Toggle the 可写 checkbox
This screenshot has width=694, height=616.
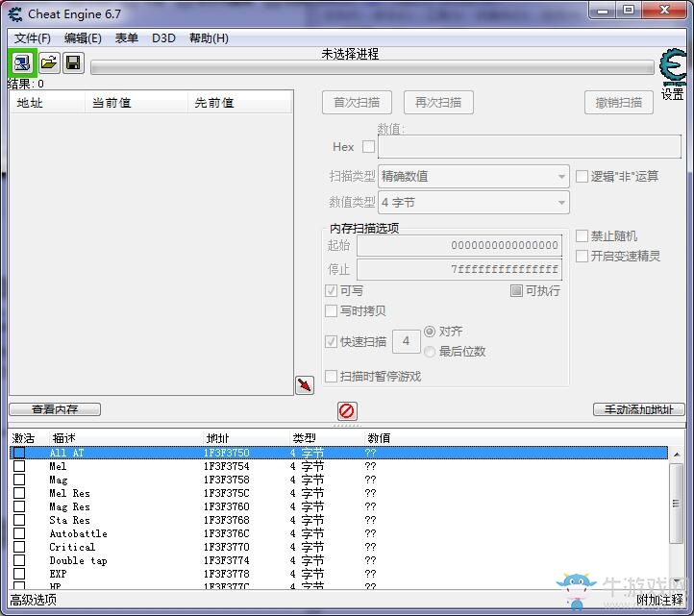331,291
